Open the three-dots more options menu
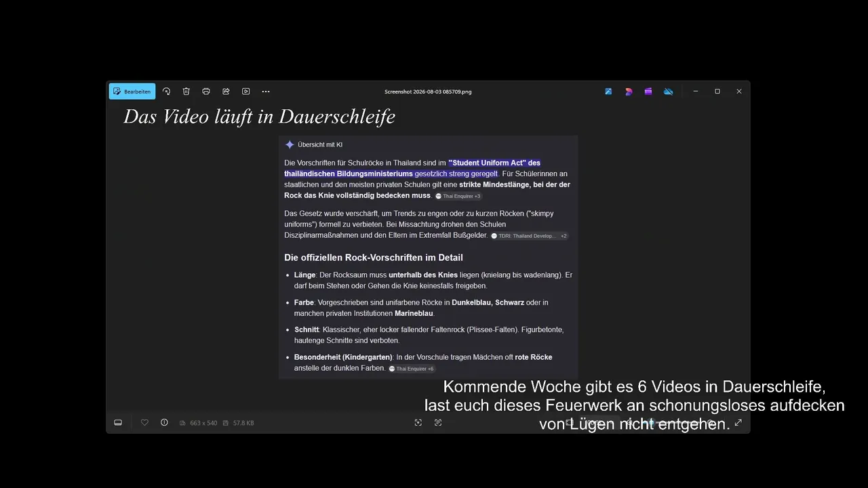The width and height of the screenshot is (868, 488). click(266, 91)
